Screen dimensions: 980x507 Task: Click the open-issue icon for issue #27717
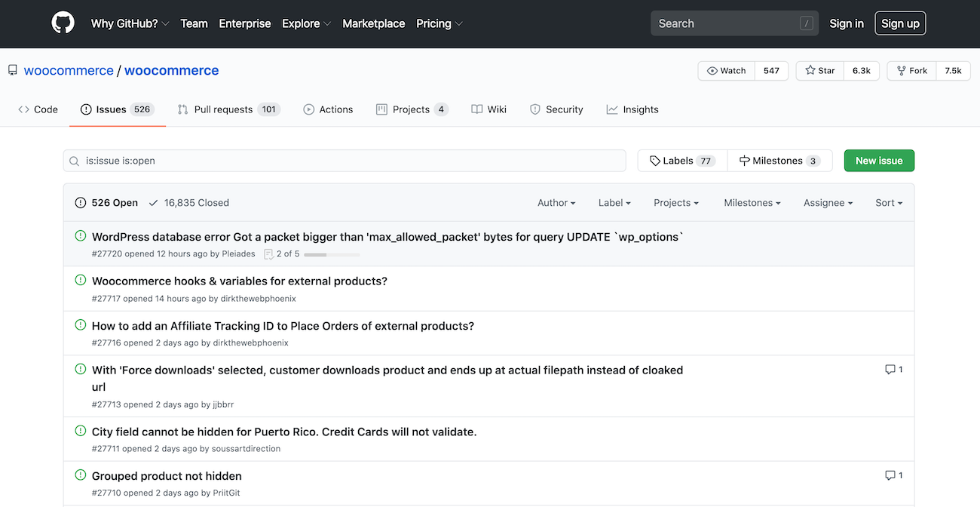[x=81, y=280]
